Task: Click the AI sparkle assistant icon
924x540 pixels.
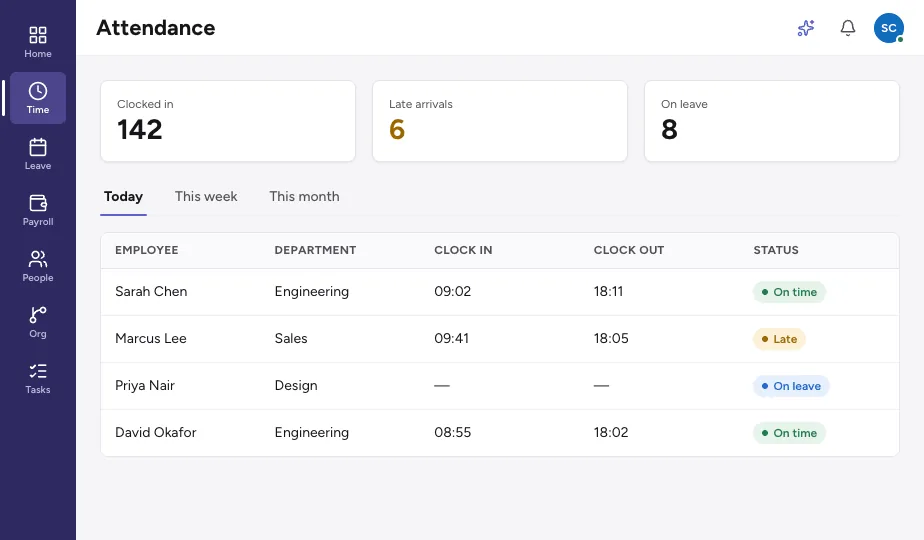Action: click(806, 28)
